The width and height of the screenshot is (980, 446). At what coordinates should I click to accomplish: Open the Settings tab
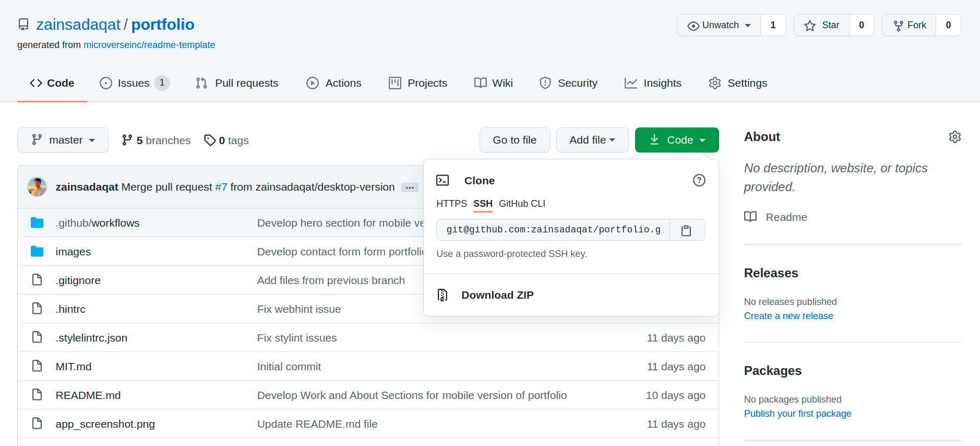click(738, 83)
